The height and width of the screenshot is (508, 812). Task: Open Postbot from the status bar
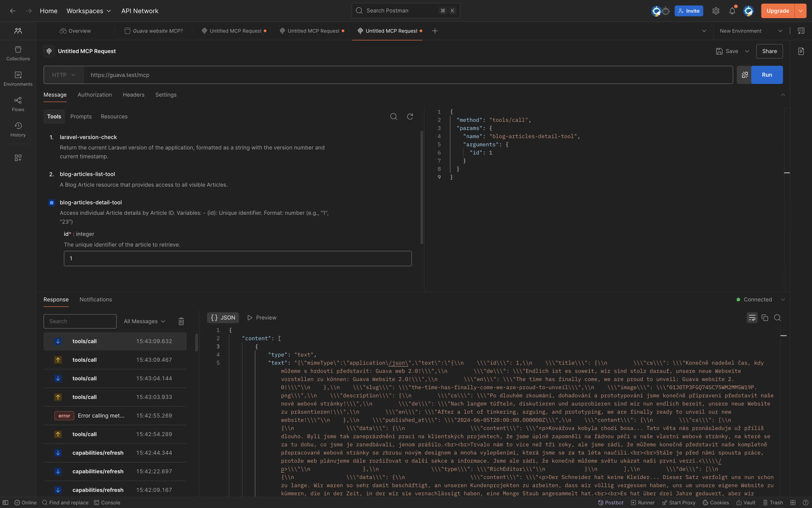[610, 503]
